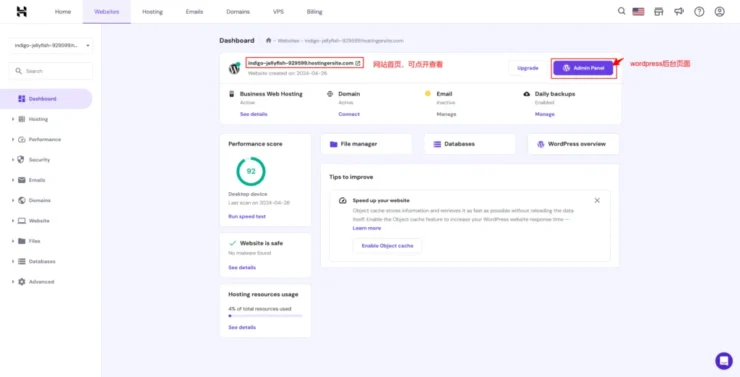The width and height of the screenshot is (740, 377).
Task: Click the File manager folder icon
Action: click(334, 144)
